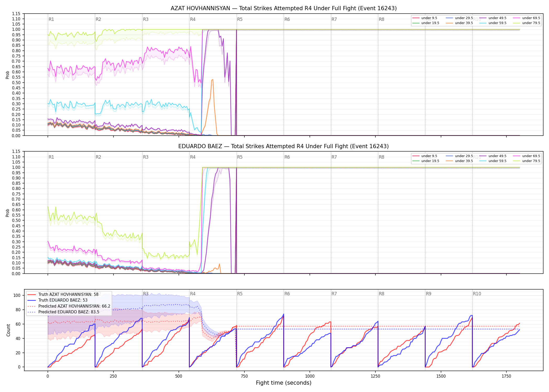This screenshot has width=549, height=392.
Task: Click the AZAT HOVHANNISYAN chart title
Action: pos(284,8)
